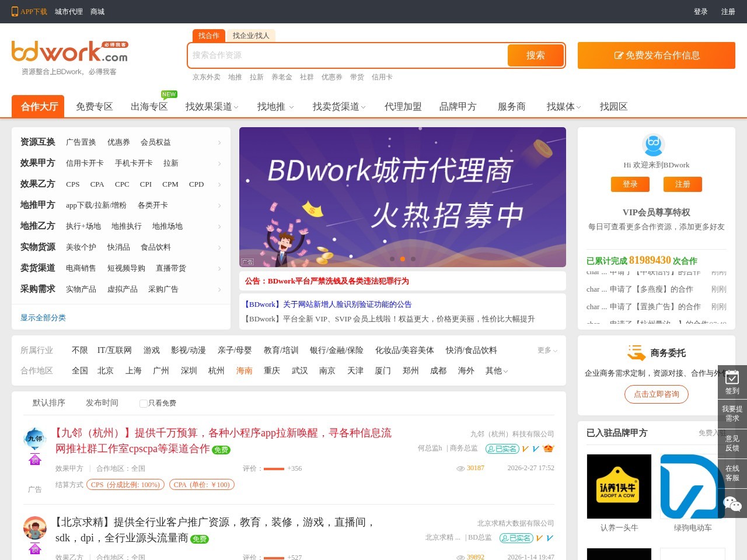Open the 商城 top bar link
747x560 pixels.
pyautogui.click(x=97, y=12)
